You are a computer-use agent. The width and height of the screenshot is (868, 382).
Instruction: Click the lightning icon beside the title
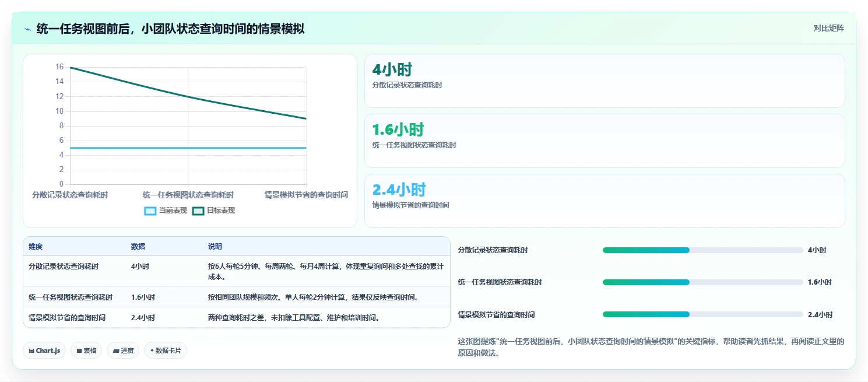pos(28,29)
